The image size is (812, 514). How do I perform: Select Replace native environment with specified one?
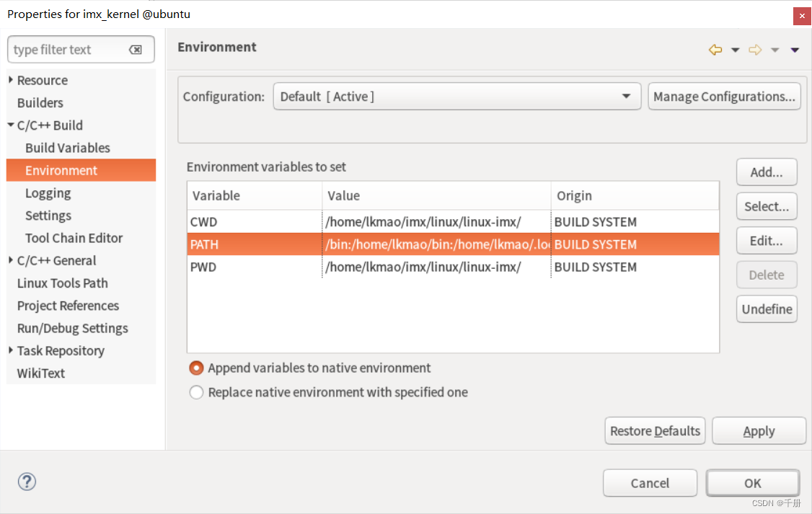tap(196, 393)
